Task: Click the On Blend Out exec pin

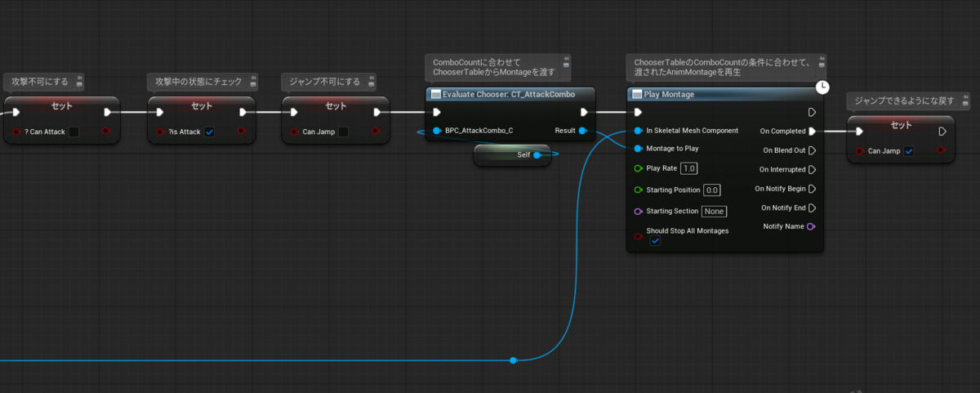Action: 812,150
